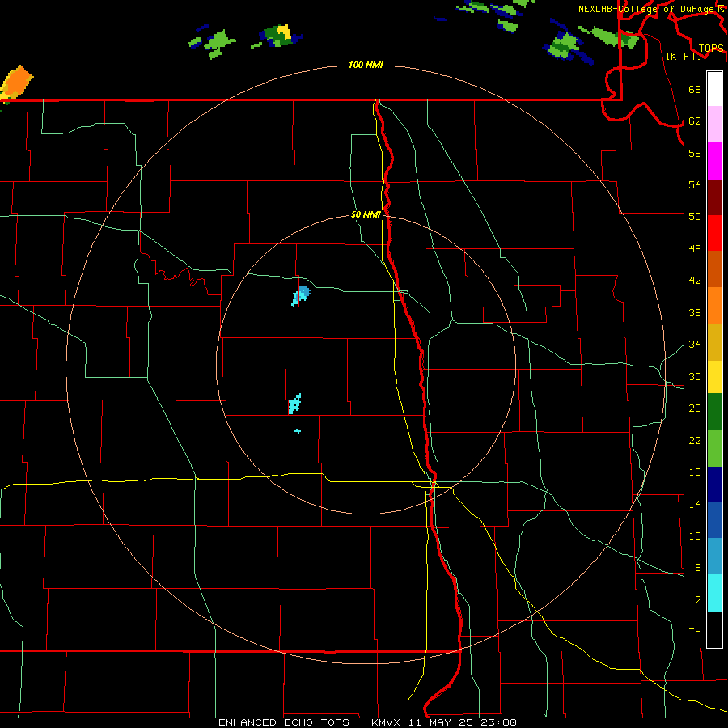Click the "ENHANCED ECHO TOPS" product title
The width and height of the screenshot is (728, 728).
point(284,722)
